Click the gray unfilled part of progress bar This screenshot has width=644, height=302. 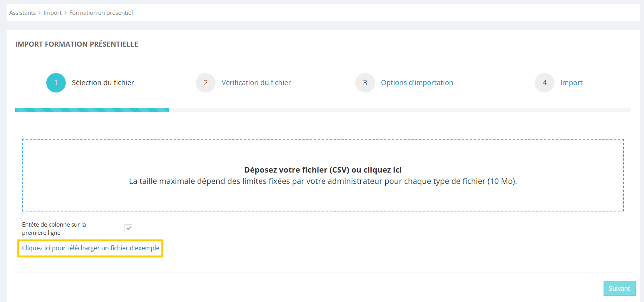400,110
